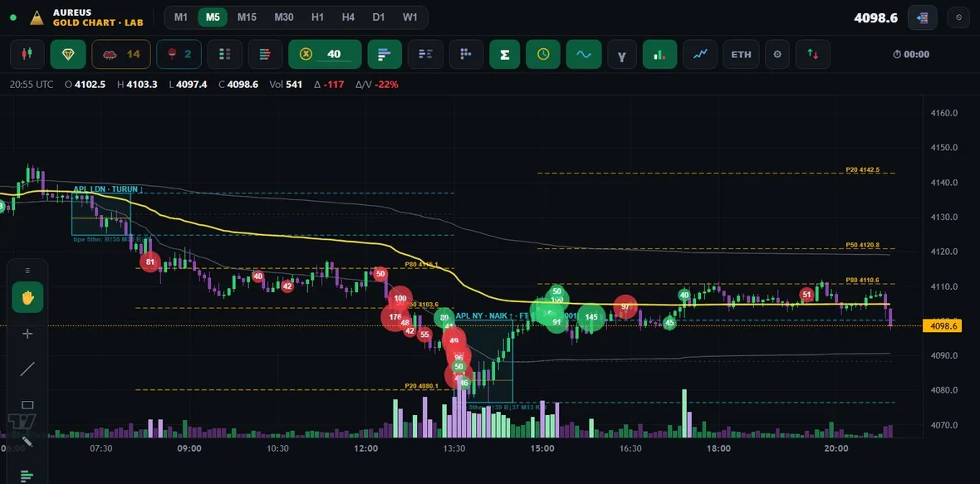Click the green 40 bubble near 18:00
980x484 pixels.
pyautogui.click(x=684, y=296)
